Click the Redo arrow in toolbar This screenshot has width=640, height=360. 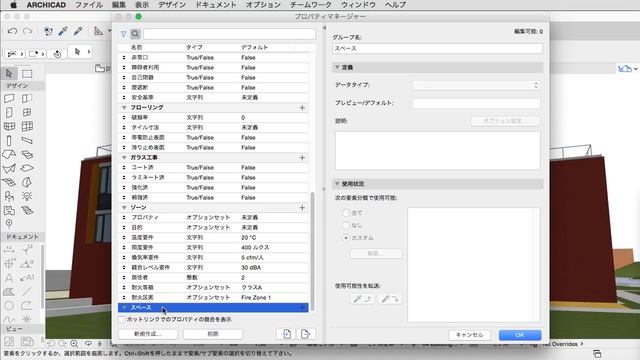tap(27, 31)
